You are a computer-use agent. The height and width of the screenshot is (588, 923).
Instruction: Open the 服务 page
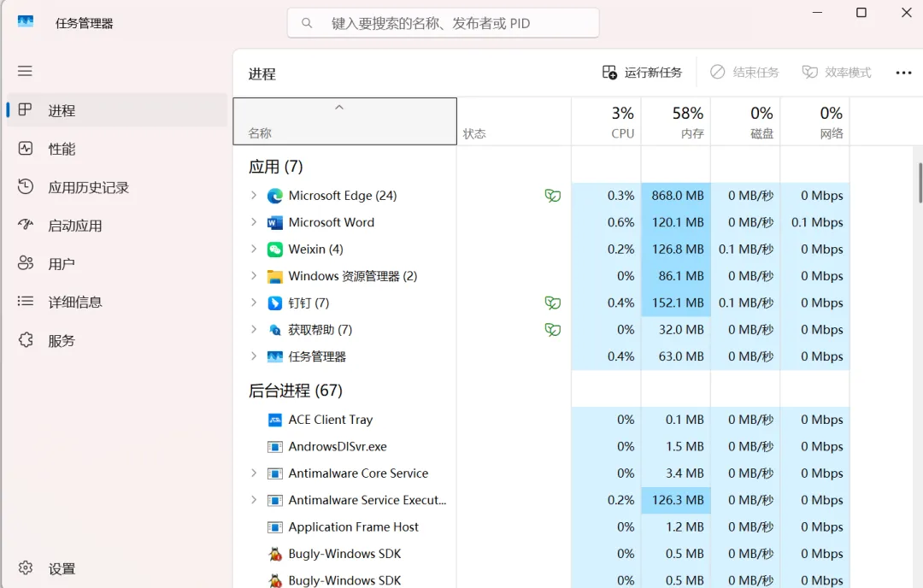117,340
